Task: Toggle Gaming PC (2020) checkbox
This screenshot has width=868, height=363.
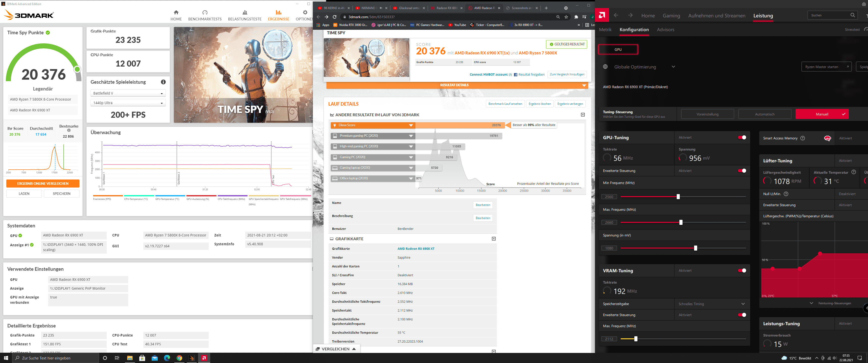Action: 335,157
